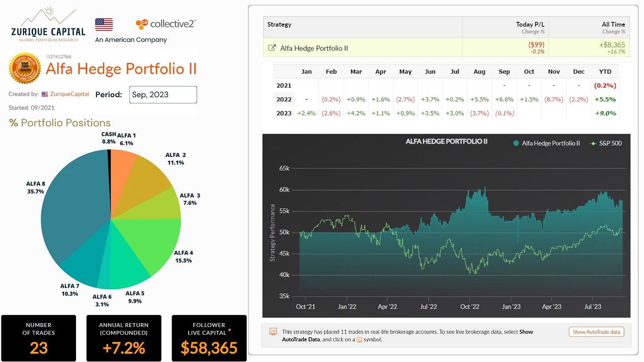Click the 2022 Sep +6.6% cell
This screenshot has width=644, height=362.
click(x=504, y=99)
